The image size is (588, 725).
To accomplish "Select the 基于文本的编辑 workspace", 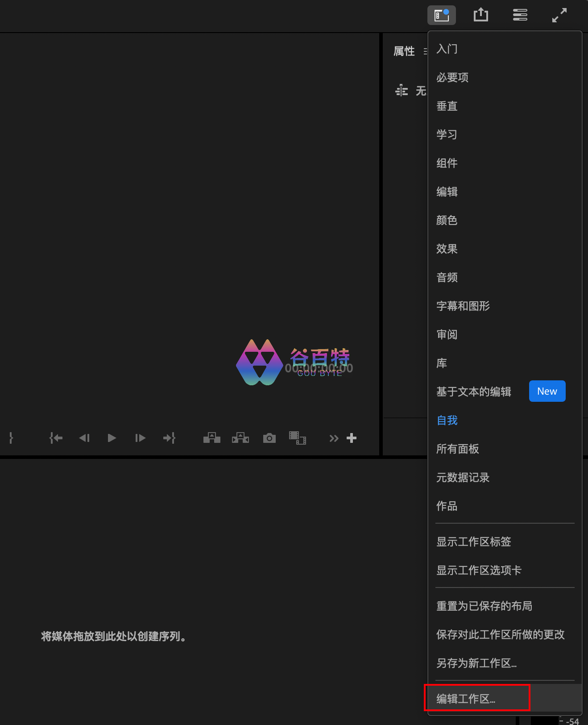I will pos(473,392).
